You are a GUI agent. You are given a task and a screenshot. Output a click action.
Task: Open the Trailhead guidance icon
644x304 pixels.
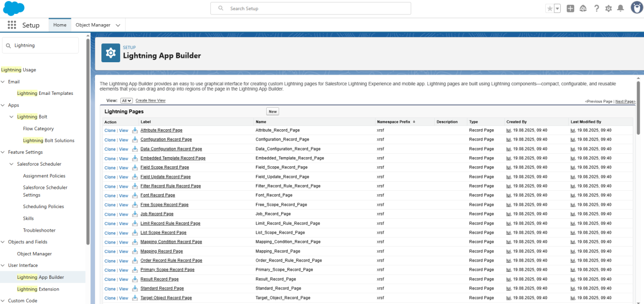click(x=583, y=9)
